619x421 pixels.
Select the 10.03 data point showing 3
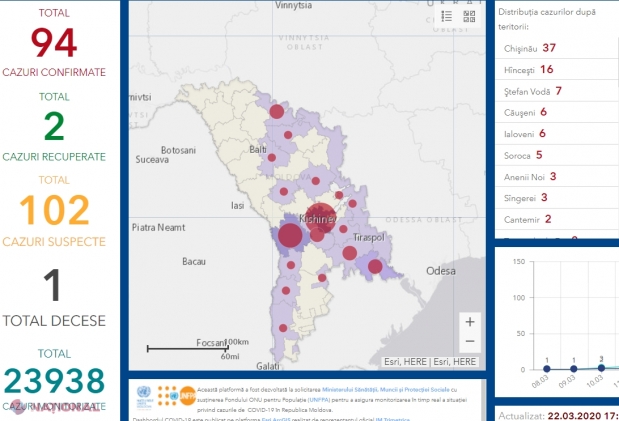(x=601, y=368)
